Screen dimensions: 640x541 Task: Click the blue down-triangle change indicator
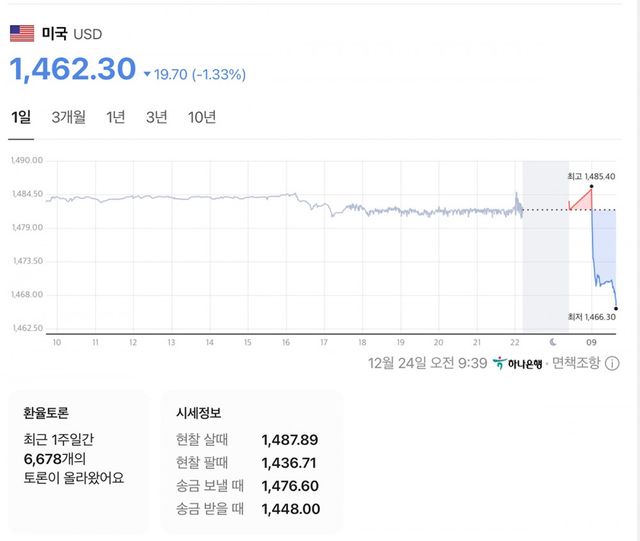[x=146, y=74]
